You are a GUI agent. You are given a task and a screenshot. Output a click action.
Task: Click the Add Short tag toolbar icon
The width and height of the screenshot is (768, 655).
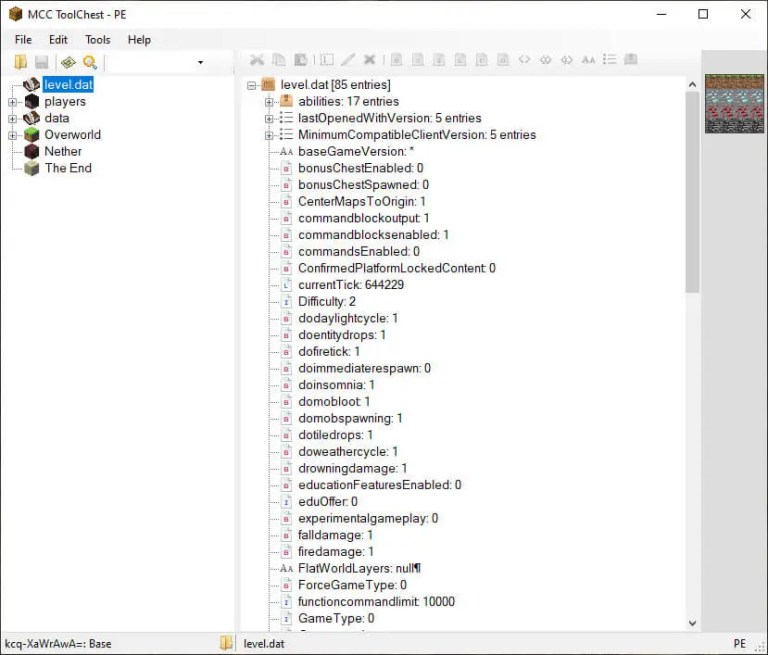point(417,60)
